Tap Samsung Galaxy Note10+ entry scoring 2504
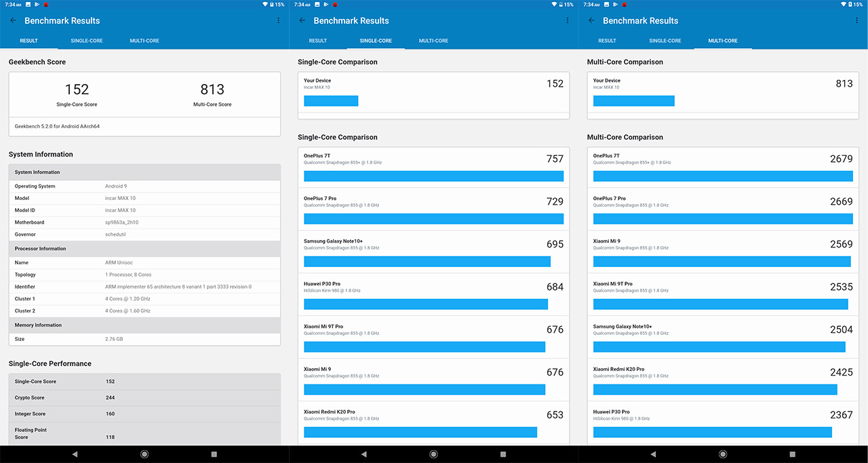The width and height of the screenshot is (868, 463). click(x=723, y=337)
